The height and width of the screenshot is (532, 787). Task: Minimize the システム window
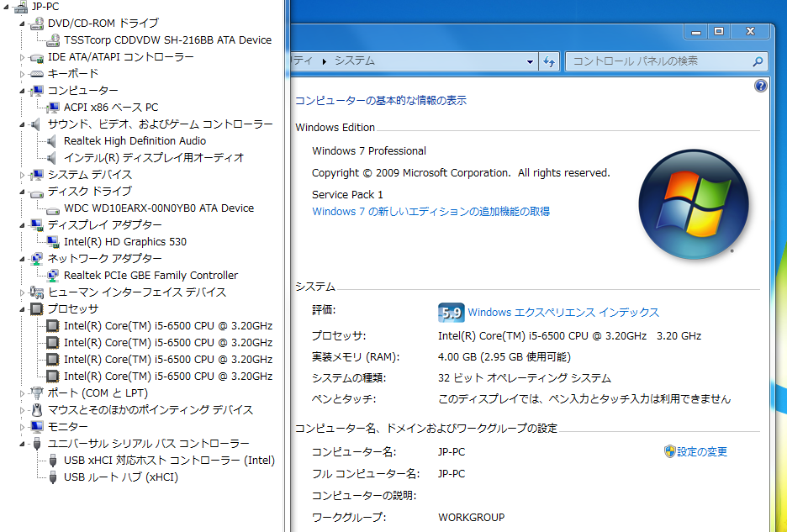coord(696,31)
